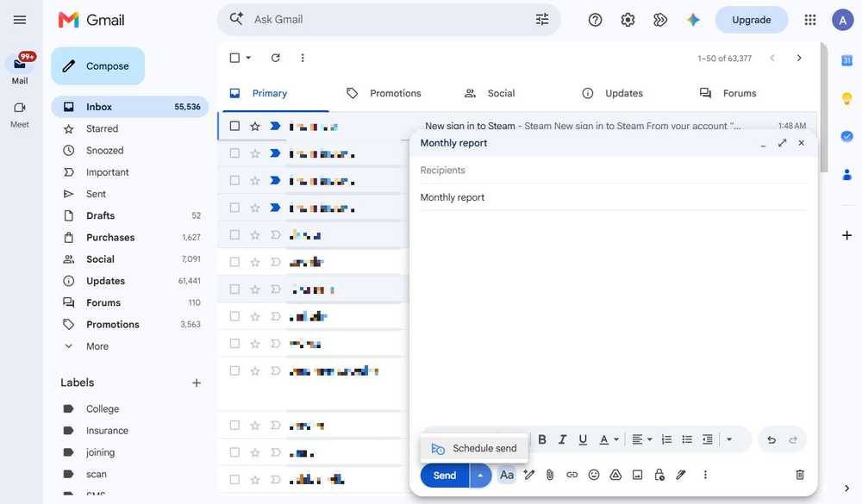Insert files using Google Drive icon

point(615,475)
